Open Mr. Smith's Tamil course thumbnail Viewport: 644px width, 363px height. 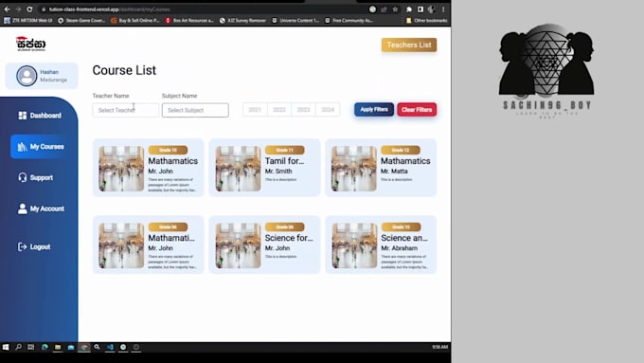pos(238,169)
